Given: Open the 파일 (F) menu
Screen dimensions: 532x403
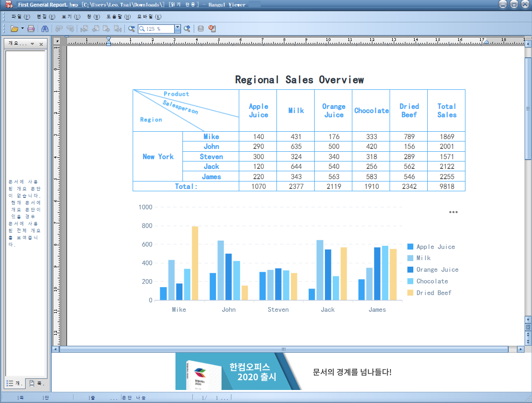Looking at the screenshot, I should coord(20,17).
